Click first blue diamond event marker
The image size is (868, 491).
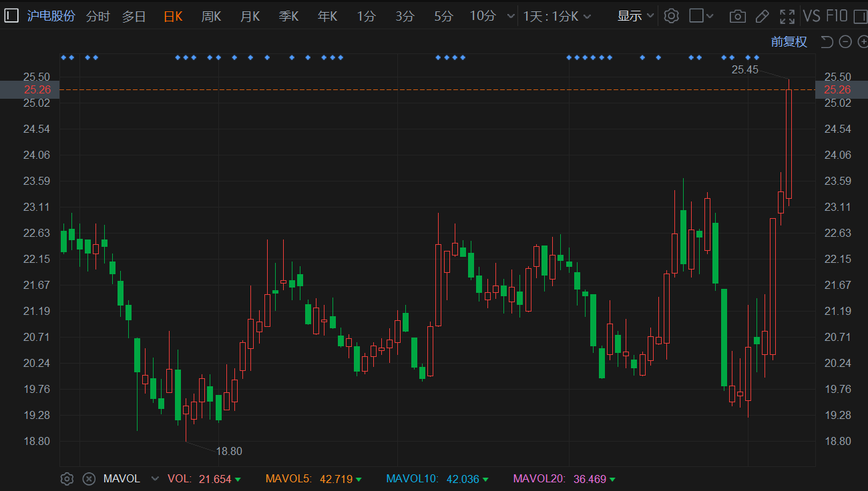(63, 57)
